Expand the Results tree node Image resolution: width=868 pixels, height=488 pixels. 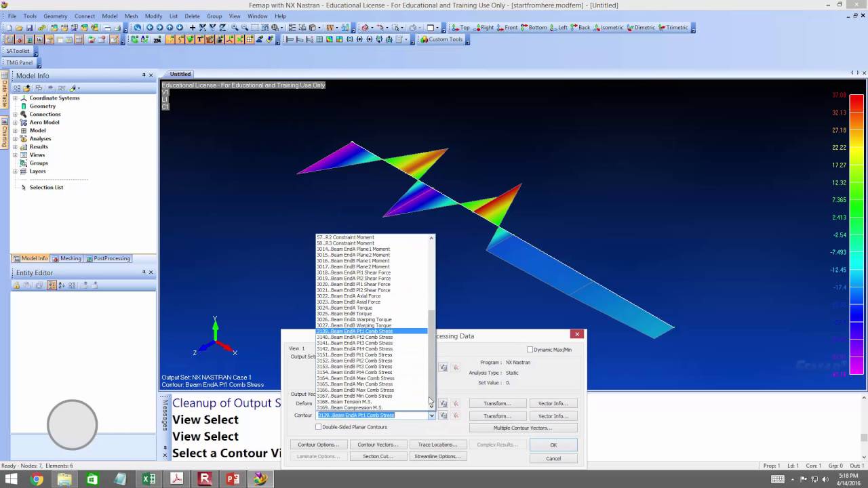(x=15, y=147)
